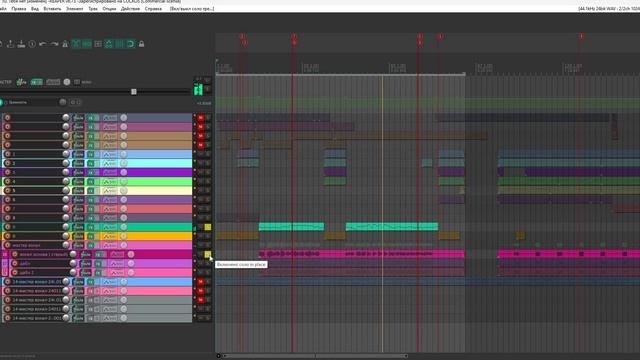Click the open project icon in the toolbar
The image size is (640, 360).
click(11, 44)
